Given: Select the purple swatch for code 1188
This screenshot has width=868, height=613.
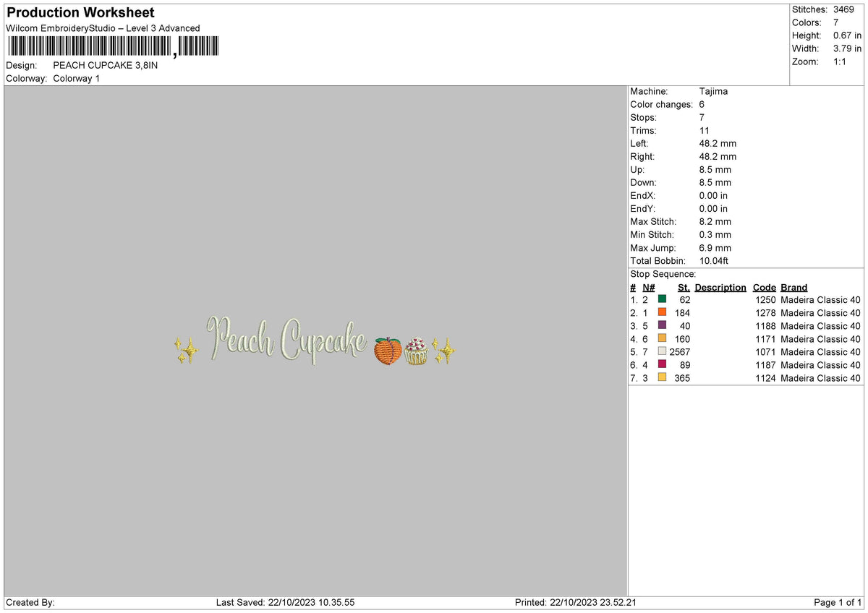Looking at the screenshot, I should [x=662, y=325].
